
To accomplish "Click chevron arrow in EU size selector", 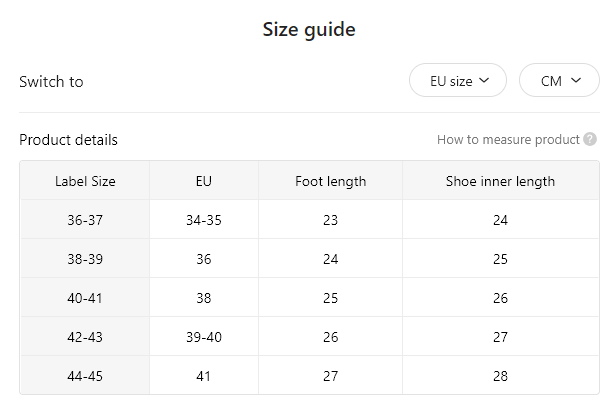I will pyautogui.click(x=484, y=80).
